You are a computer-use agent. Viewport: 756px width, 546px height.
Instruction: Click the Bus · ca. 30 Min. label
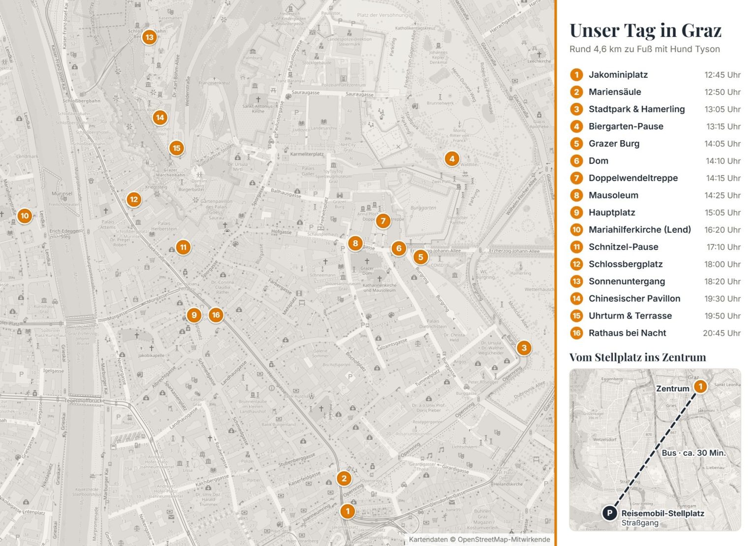click(x=694, y=453)
